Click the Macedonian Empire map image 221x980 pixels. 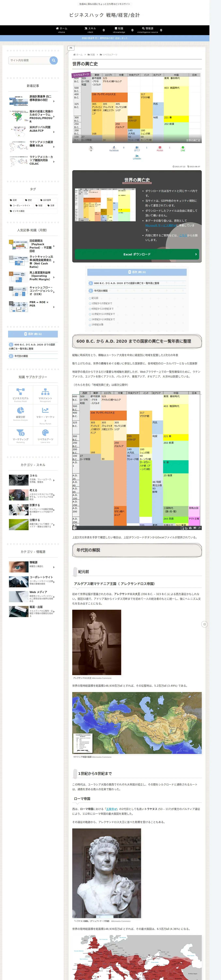(x=137, y=723)
